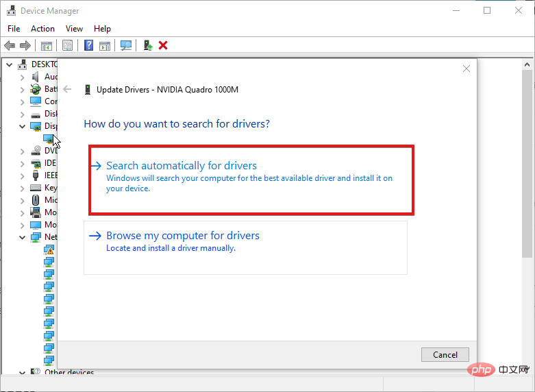Image resolution: width=535 pixels, height=392 pixels.
Task: Expand the Computer category chevron
Action: [22, 102]
